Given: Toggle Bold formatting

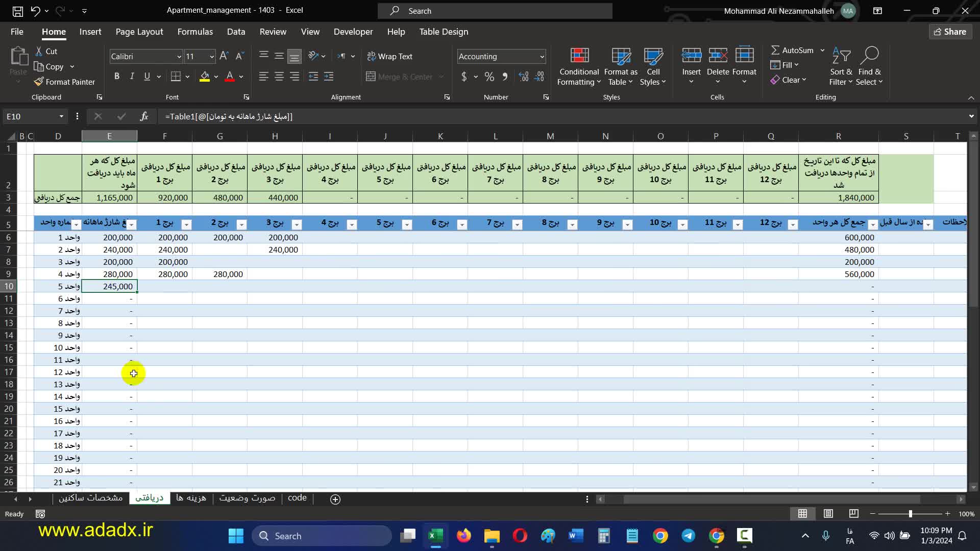Looking at the screenshot, I should [x=117, y=77].
